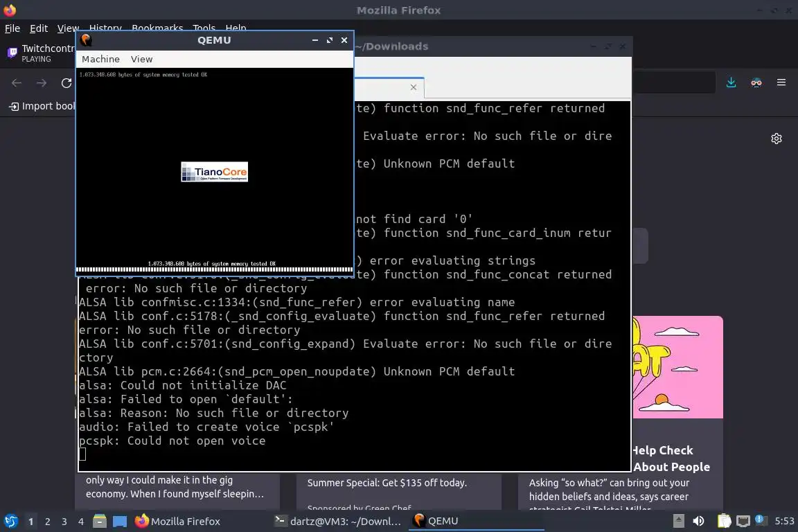Open Firefox's Help menu
This screenshot has height=532, width=798.
point(236,27)
